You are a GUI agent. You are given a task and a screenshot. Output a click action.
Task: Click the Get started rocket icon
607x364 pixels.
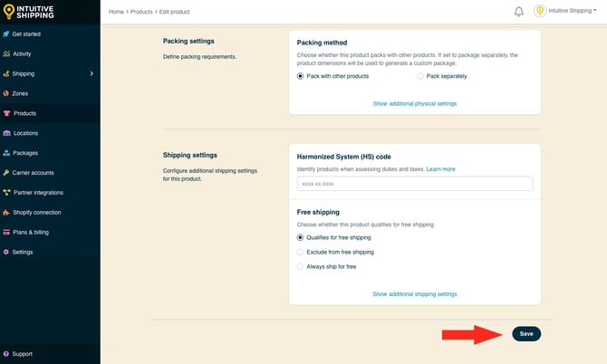tap(6, 34)
